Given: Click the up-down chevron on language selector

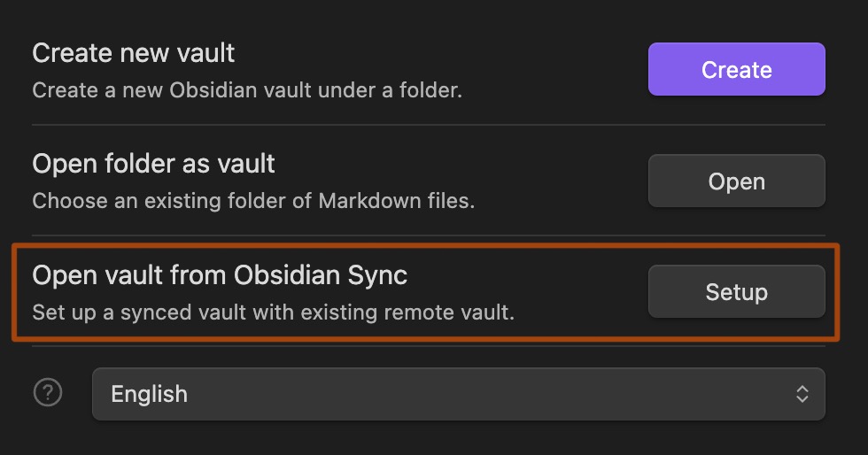Looking at the screenshot, I should pos(802,394).
